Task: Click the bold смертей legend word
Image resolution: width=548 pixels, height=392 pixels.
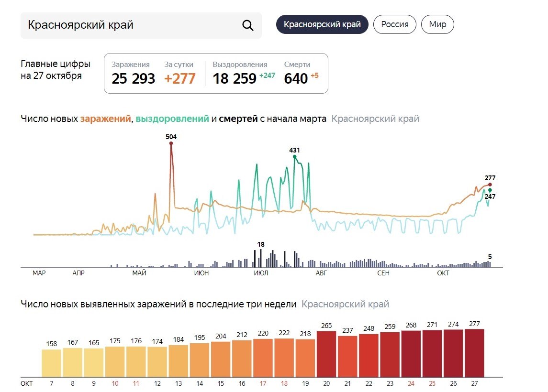Action: [238, 119]
